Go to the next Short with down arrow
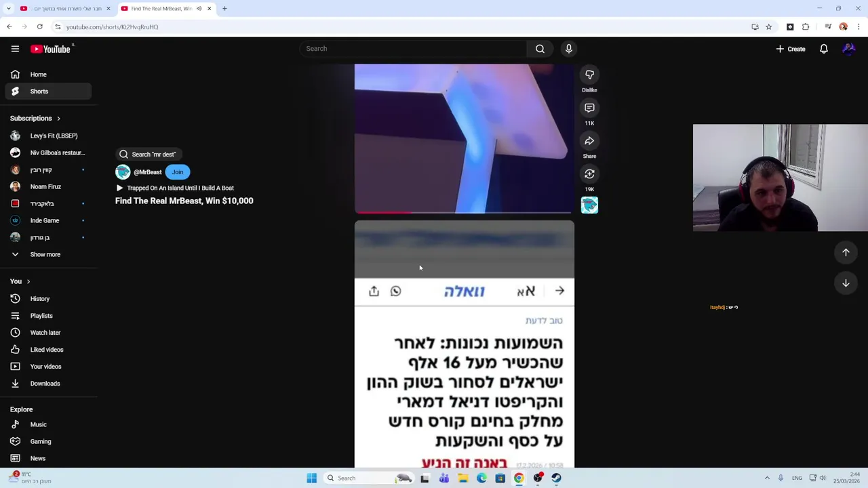Image resolution: width=868 pixels, height=488 pixels. coord(846,283)
